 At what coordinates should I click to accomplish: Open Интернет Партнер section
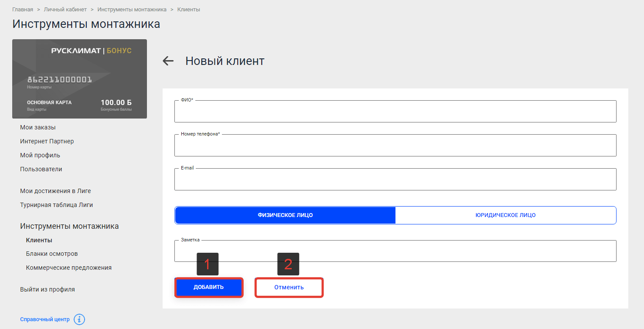[x=47, y=141]
